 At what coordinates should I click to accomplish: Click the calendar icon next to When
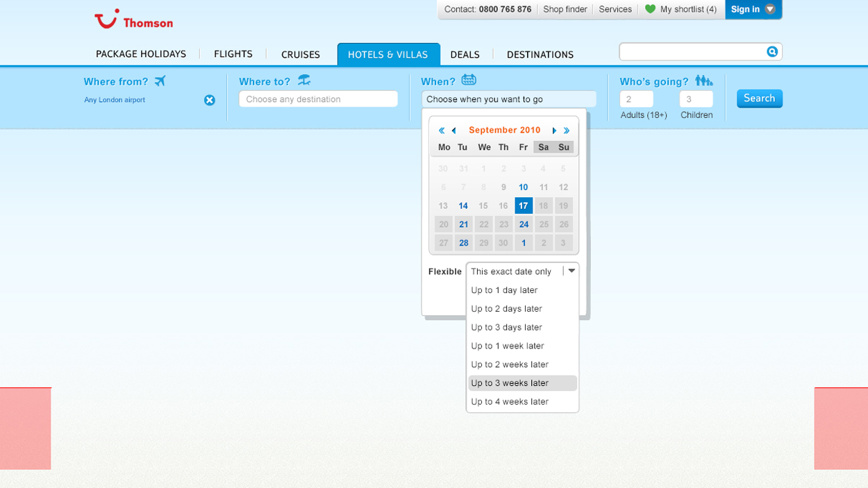[469, 81]
